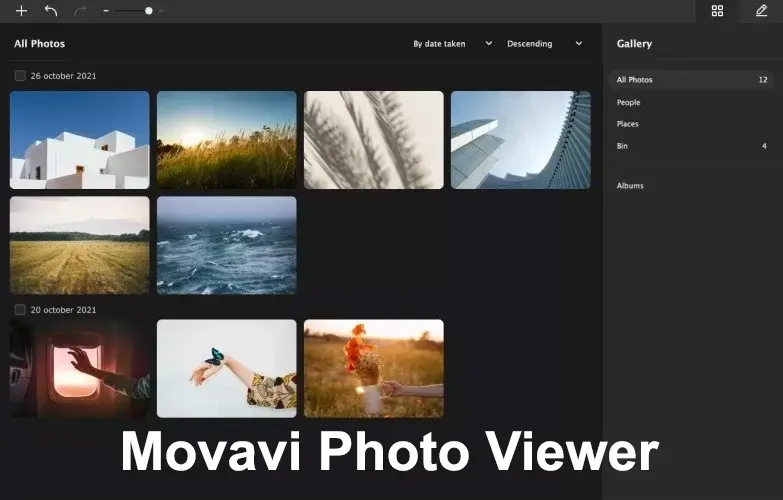The width and height of the screenshot is (783, 500).
Task: Open the Descending sort order dropdown
Action: (x=545, y=44)
